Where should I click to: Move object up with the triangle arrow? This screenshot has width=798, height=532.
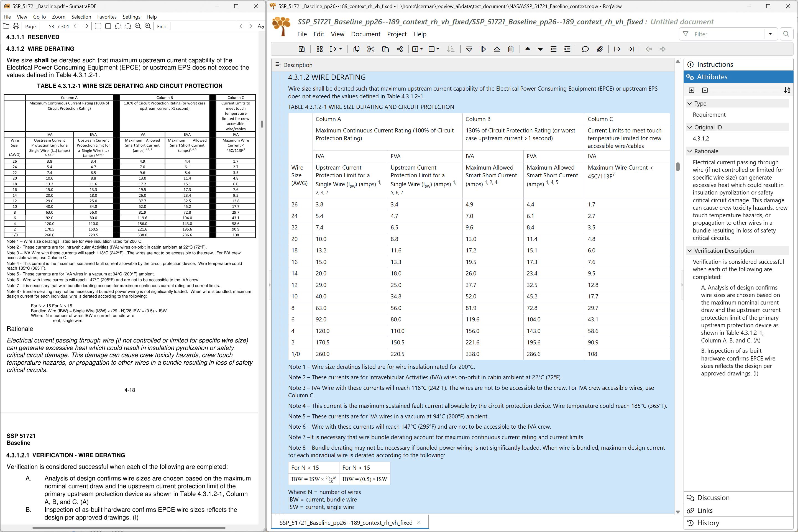[528, 49]
